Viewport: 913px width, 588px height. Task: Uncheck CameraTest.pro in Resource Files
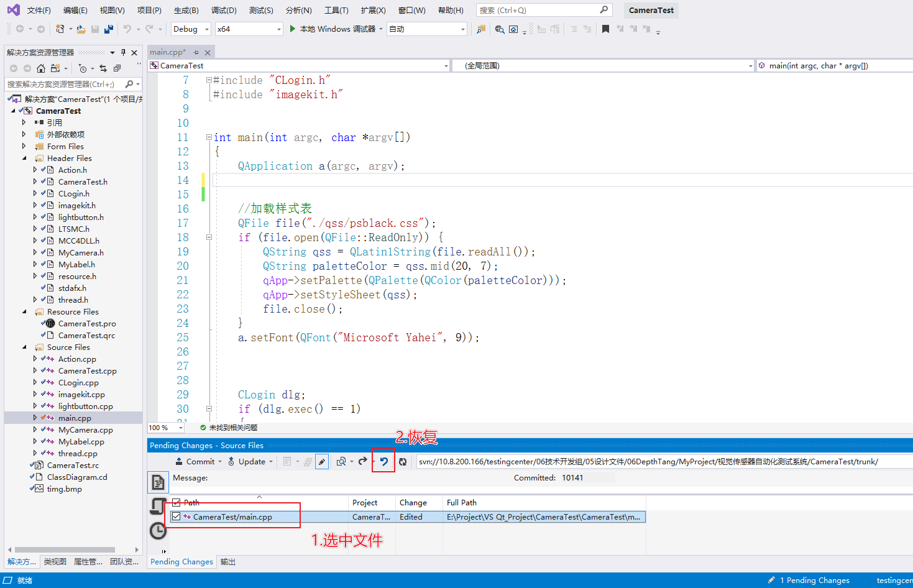tap(42, 323)
